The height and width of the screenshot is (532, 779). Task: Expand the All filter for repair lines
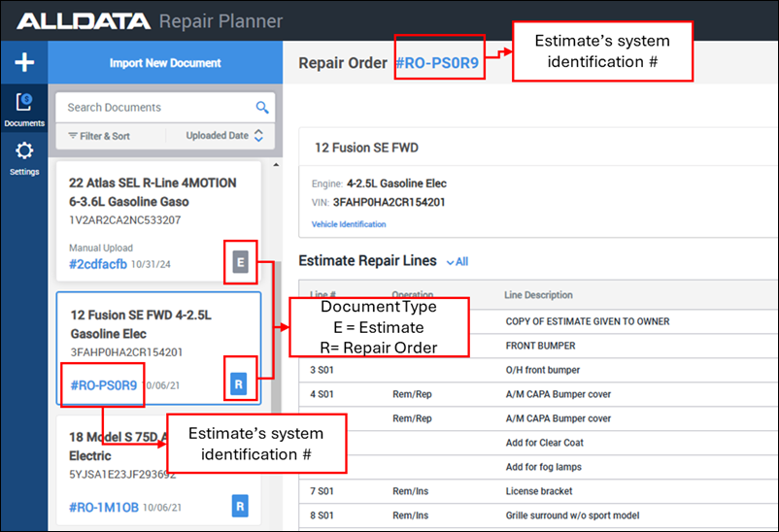457,262
